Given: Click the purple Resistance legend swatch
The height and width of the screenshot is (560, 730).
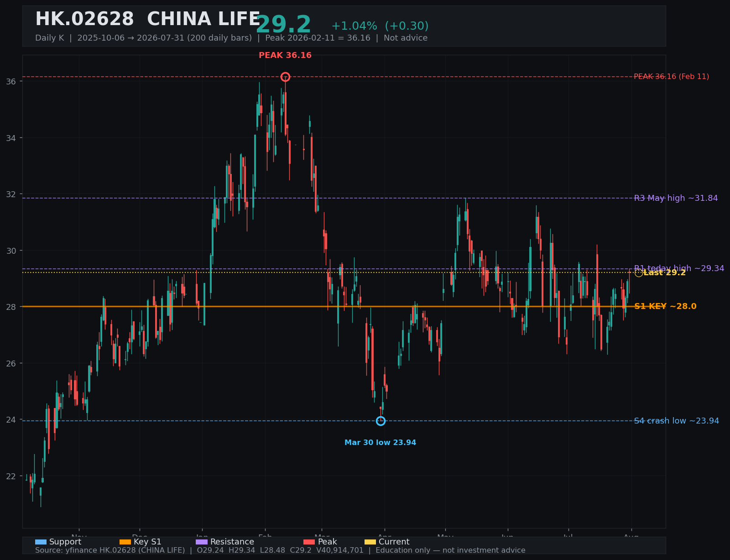Looking at the screenshot, I should [202, 542].
